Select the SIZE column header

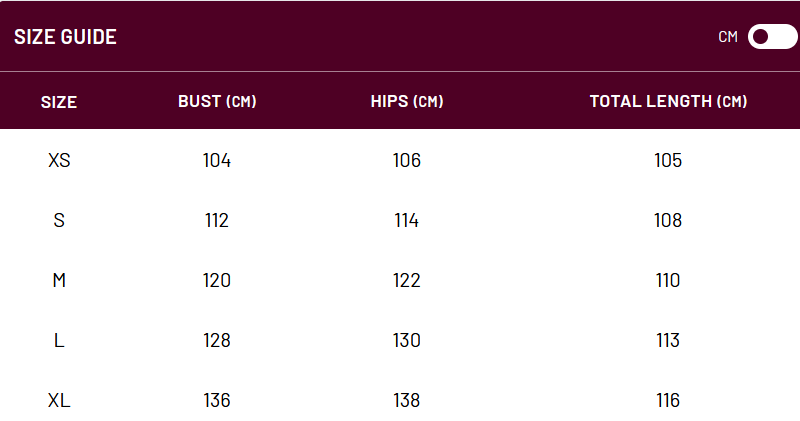click(59, 101)
